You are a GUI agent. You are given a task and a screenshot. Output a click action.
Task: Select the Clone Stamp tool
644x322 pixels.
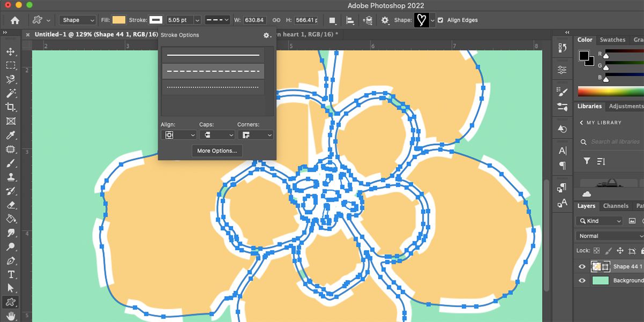point(11,177)
